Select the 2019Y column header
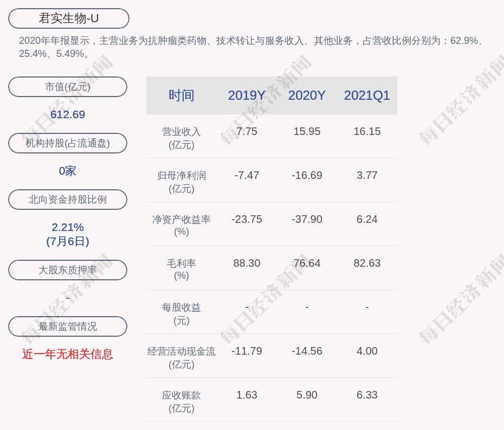Screen dimensions: 504x430 (x=247, y=95)
